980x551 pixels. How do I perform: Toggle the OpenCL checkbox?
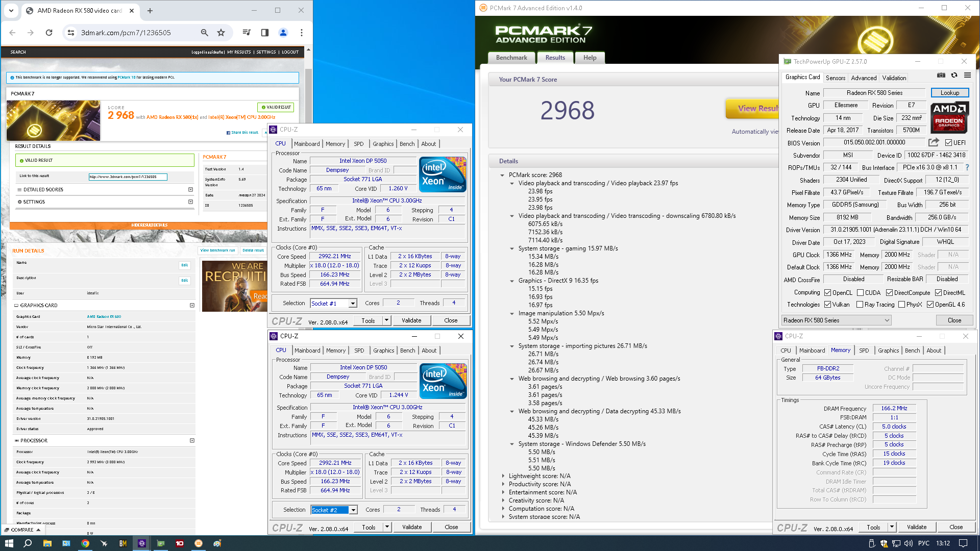tap(827, 293)
